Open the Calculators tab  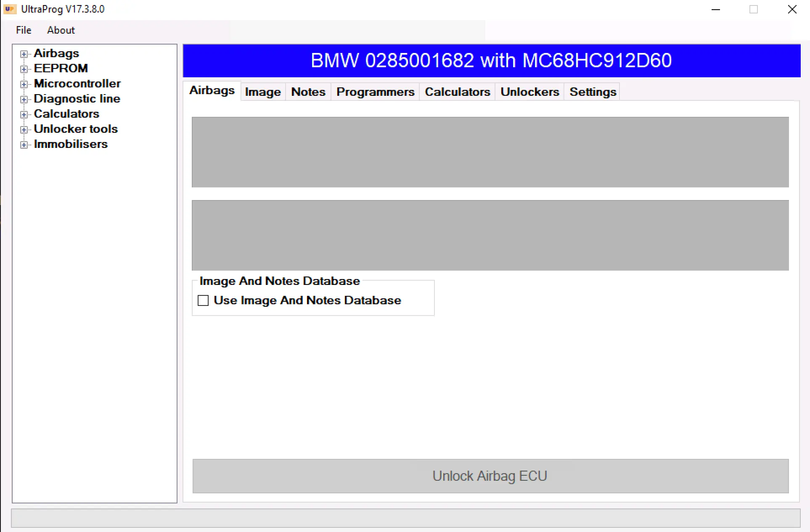point(457,92)
